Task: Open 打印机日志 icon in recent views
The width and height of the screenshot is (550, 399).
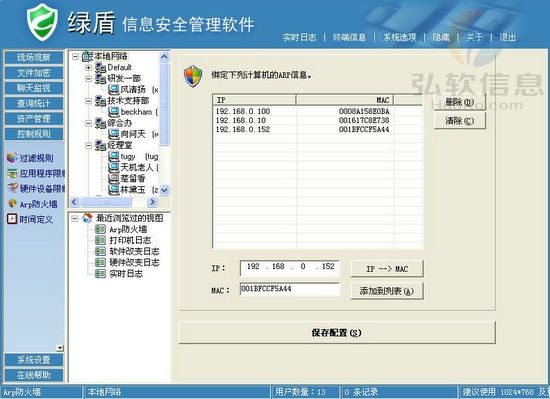Action: [x=100, y=240]
